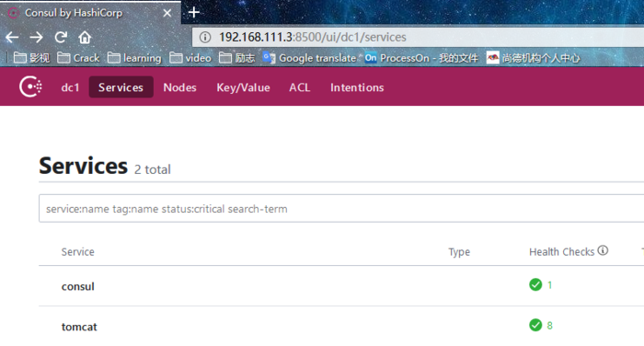Click the Health Checks info icon
644x346 pixels.
coord(603,250)
